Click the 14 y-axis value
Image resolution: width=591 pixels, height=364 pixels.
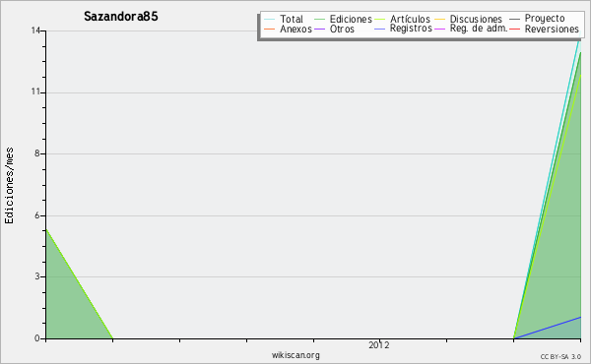pos(35,30)
